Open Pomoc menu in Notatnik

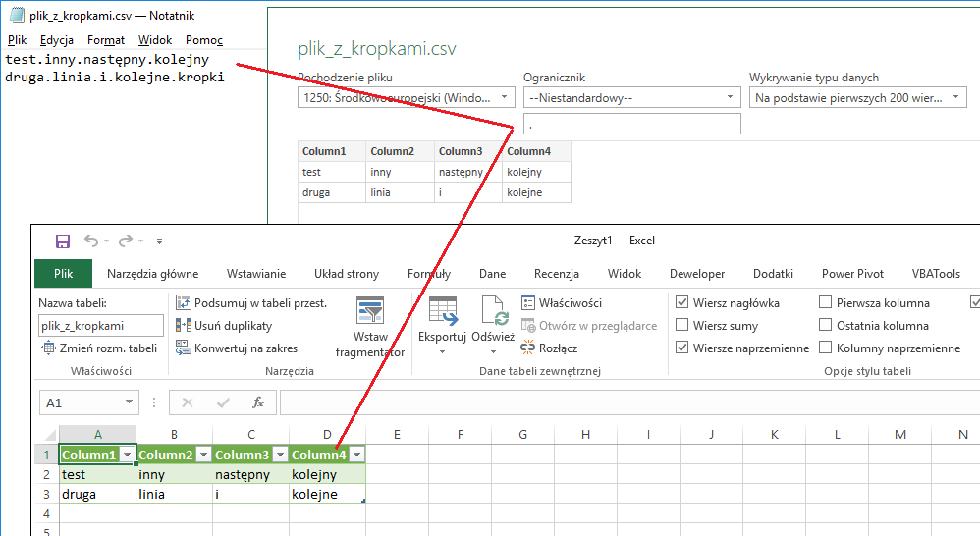pos(203,40)
